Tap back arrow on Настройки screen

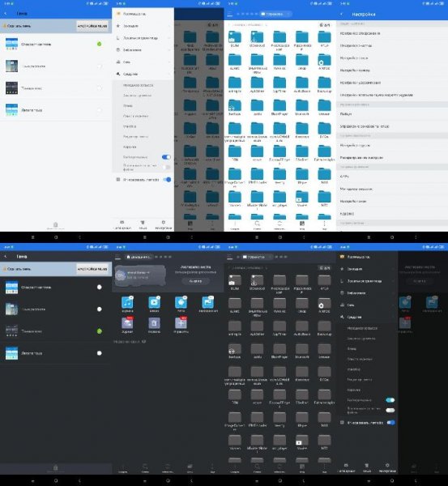click(342, 14)
